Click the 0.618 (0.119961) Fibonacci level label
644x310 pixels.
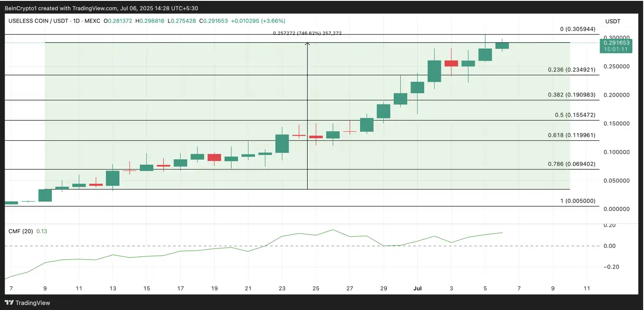pos(571,135)
